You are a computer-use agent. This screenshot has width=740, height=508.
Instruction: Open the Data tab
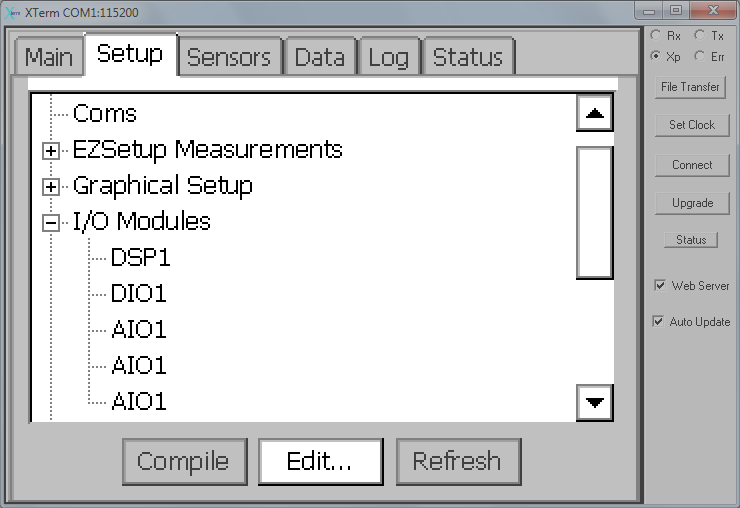point(320,57)
